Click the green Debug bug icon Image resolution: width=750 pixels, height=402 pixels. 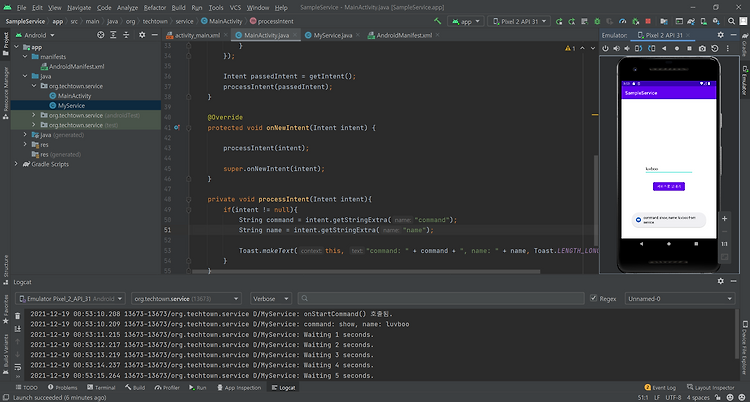coord(597,22)
